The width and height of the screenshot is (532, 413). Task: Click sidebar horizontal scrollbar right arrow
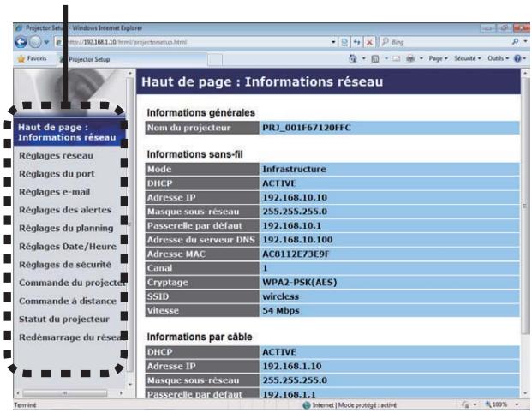coord(121,393)
